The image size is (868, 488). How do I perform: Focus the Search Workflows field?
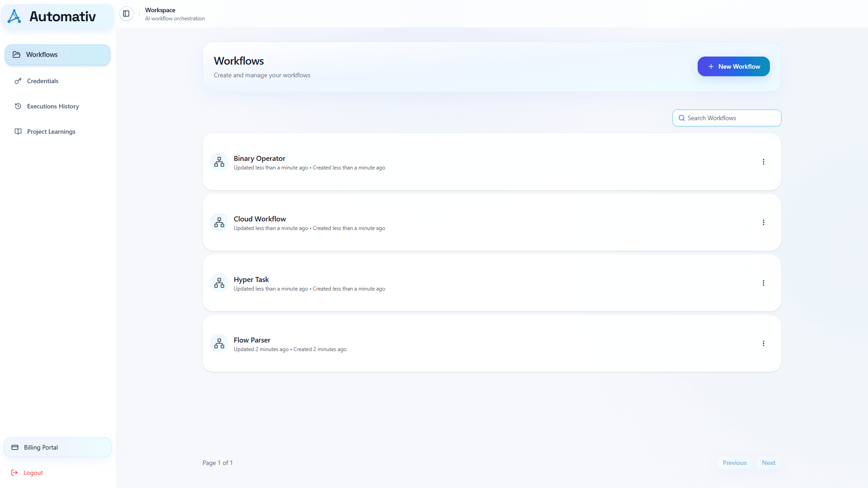[726, 118]
